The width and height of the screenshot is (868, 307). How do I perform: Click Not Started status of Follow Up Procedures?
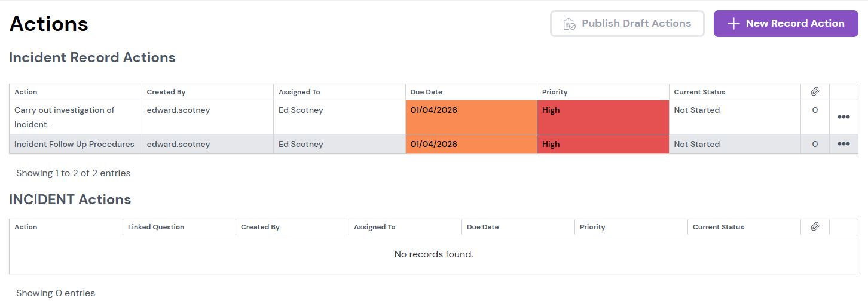(696, 144)
